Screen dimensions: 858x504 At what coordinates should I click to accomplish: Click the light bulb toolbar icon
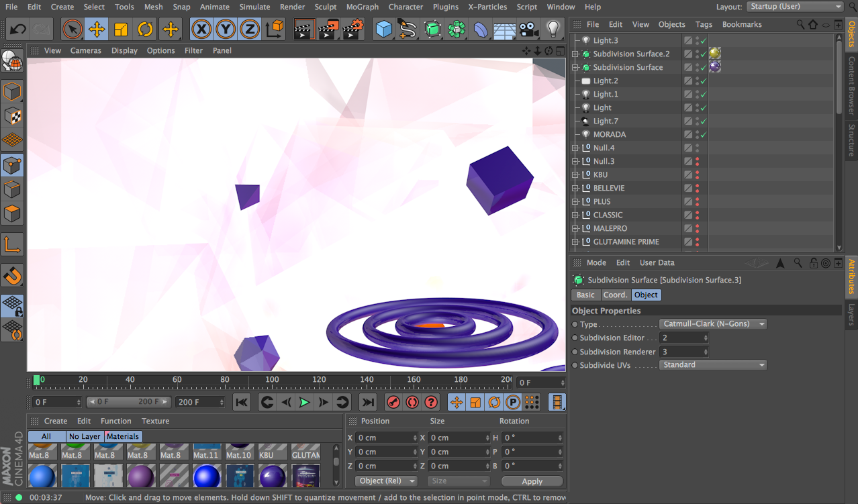click(553, 30)
